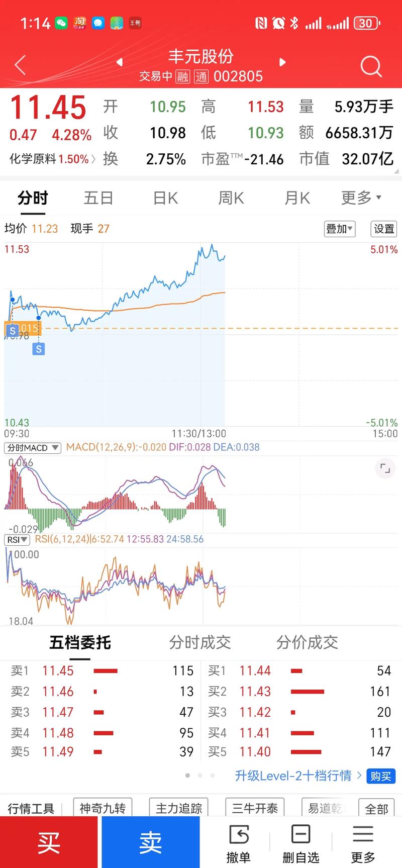Image resolution: width=402 pixels, height=868 pixels.
Task: Open the RSI indicator dropdown
Action: pos(18,540)
